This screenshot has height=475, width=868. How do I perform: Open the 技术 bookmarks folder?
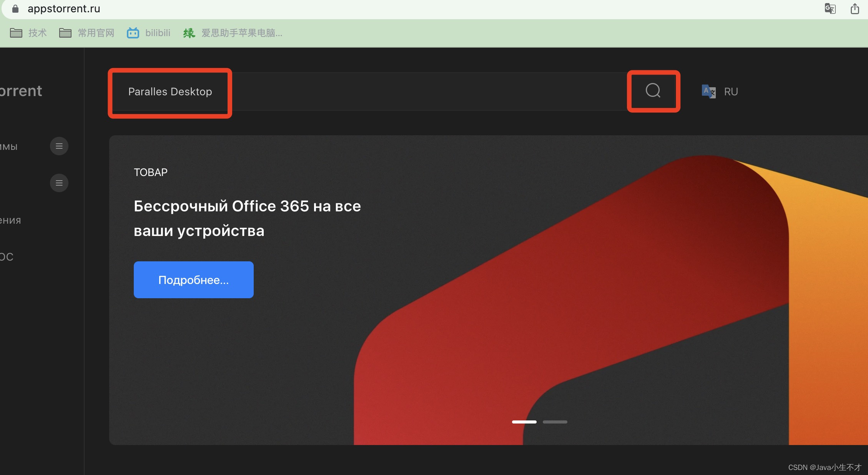click(28, 33)
